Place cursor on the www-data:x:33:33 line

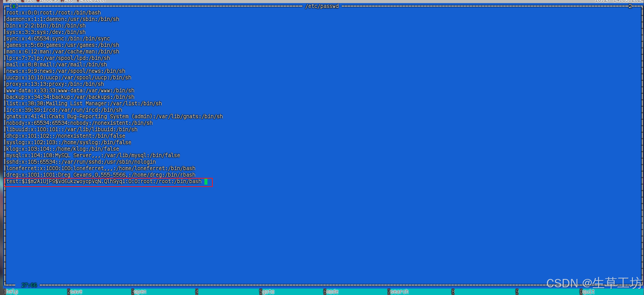coord(70,90)
